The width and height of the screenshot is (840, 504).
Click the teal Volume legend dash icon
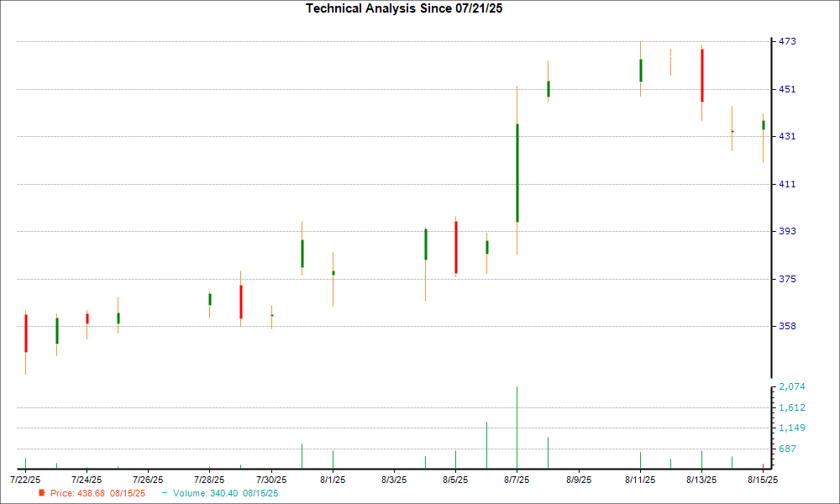click(x=165, y=493)
